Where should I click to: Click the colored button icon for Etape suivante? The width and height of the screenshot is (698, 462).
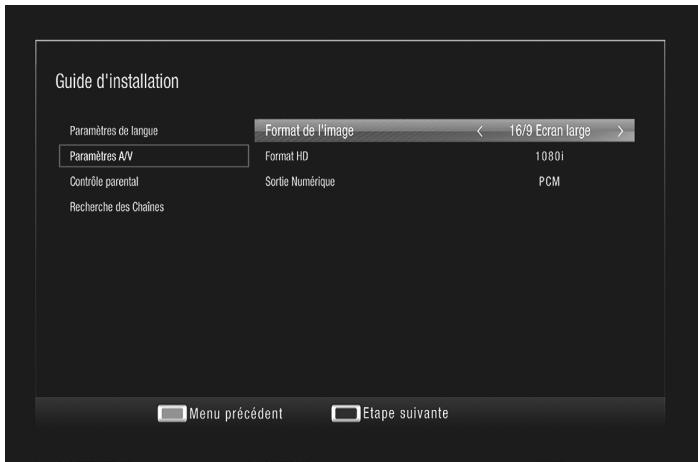(x=346, y=414)
